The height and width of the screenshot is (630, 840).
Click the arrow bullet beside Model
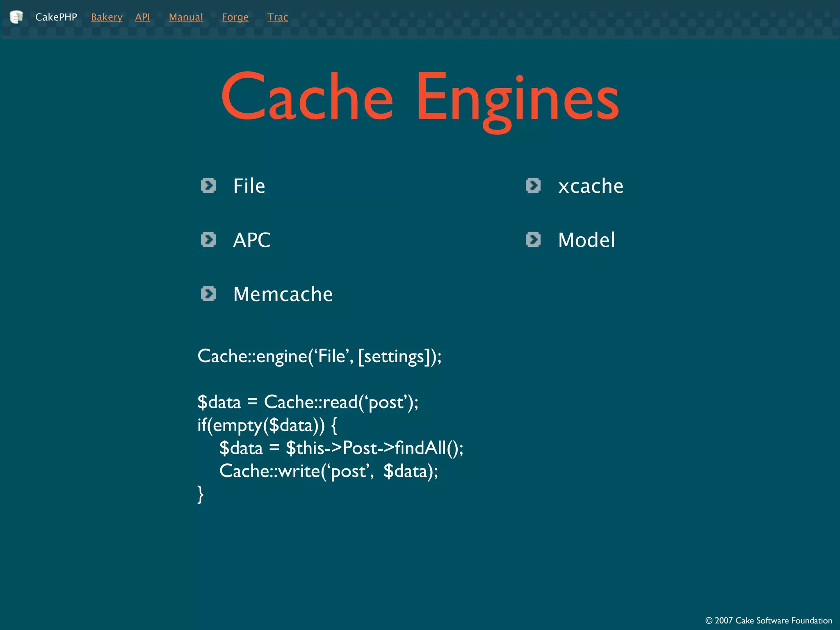[533, 240]
